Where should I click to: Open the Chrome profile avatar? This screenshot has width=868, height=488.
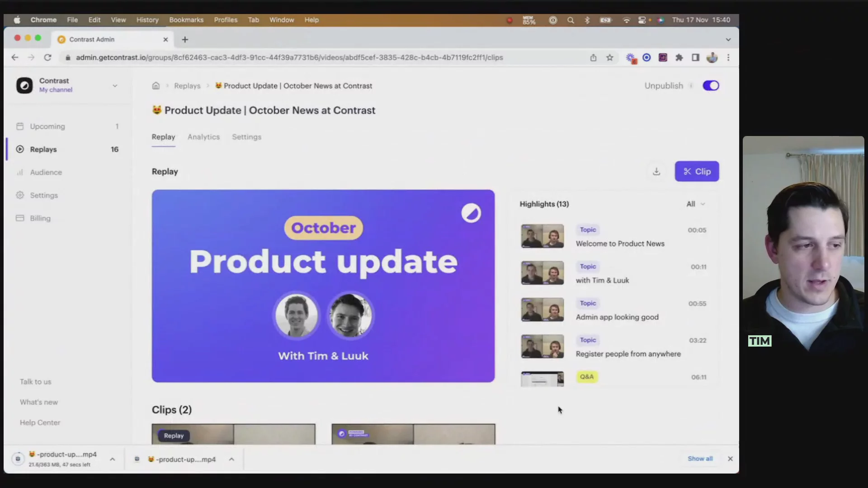712,57
